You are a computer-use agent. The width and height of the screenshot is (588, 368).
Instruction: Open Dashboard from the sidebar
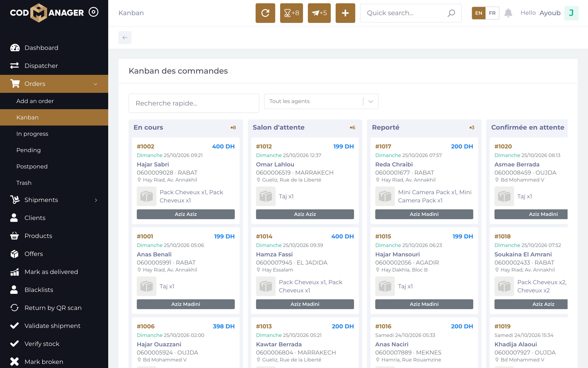pos(54,48)
